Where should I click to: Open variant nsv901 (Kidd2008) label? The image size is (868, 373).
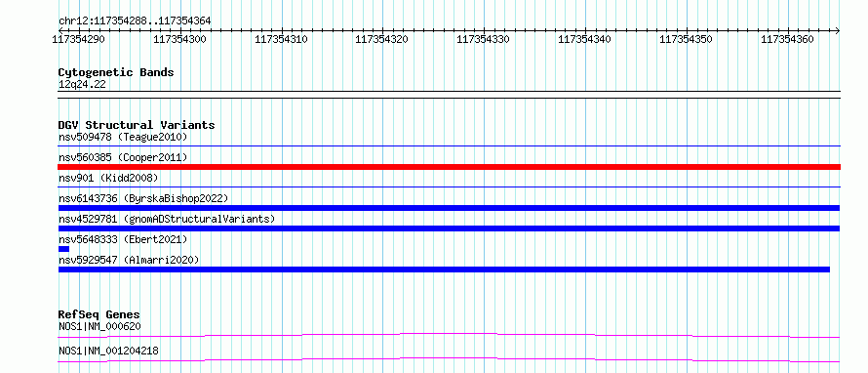(108, 178)
